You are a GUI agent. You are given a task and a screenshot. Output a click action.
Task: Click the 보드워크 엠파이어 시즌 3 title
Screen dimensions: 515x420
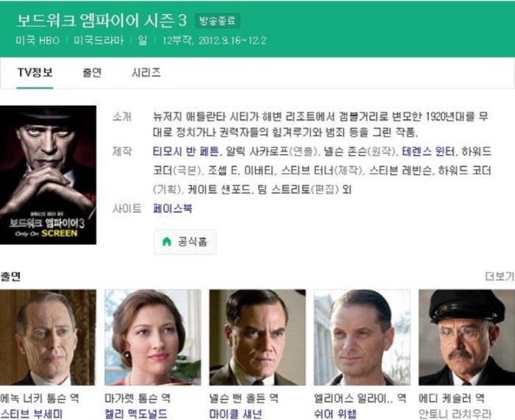102,21
